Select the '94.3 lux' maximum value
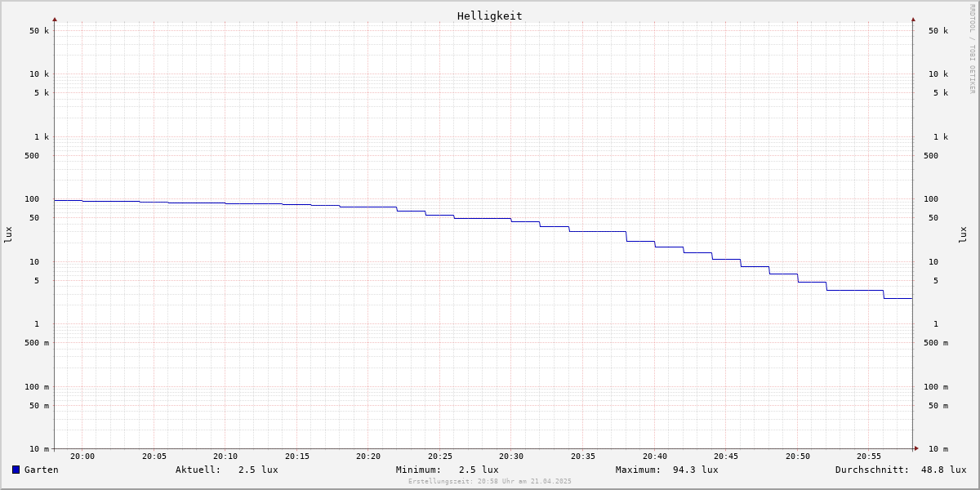Viewport: 980px width, 490px height. tap(696, 470)
